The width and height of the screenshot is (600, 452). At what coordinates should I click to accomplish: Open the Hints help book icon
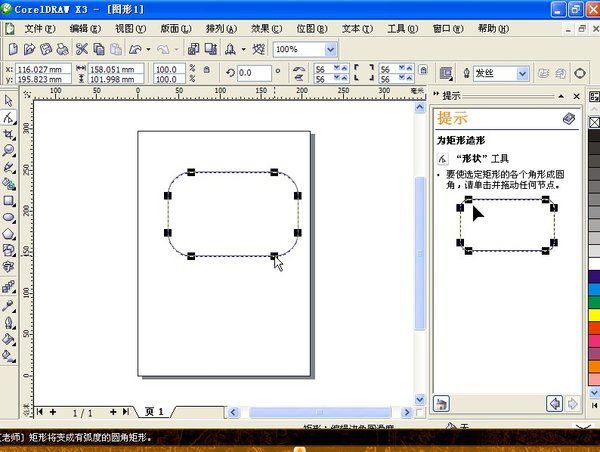pyautogui.click(x=569, y=119)
